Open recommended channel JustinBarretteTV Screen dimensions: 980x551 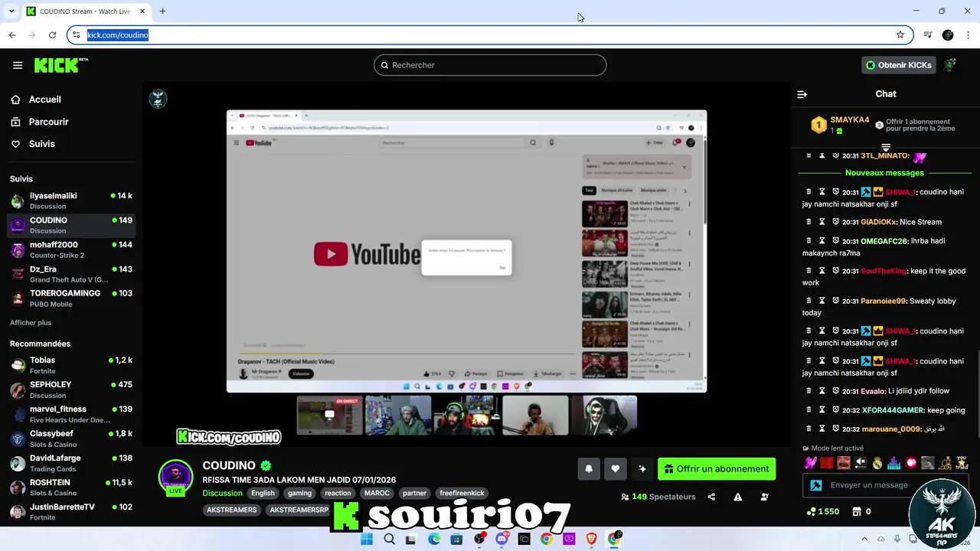[x=72, y=512]
